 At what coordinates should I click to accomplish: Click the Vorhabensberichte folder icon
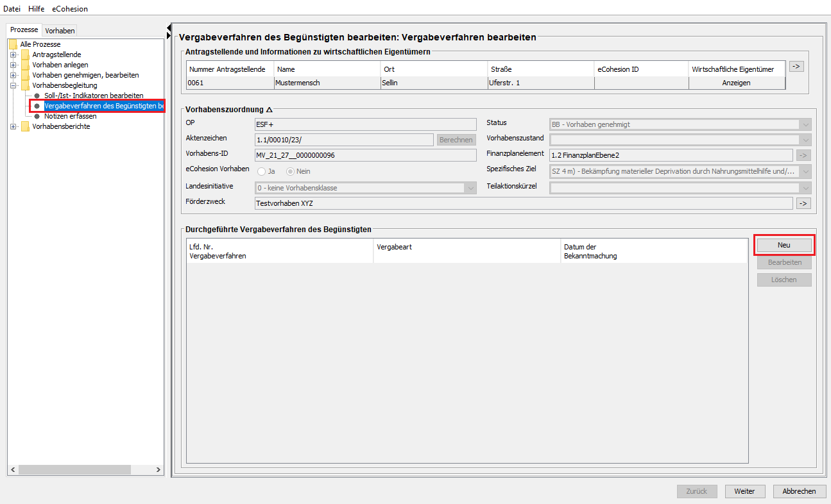25,126
